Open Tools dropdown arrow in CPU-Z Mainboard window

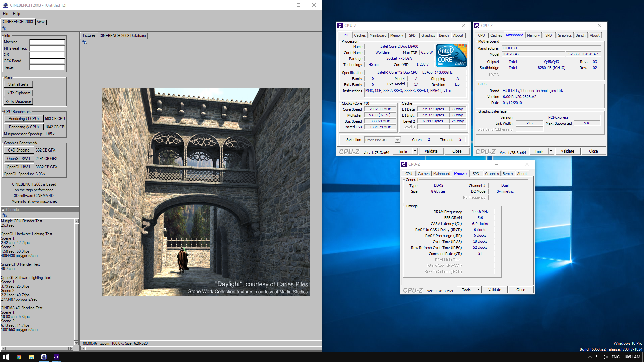[x=551, y=151]
